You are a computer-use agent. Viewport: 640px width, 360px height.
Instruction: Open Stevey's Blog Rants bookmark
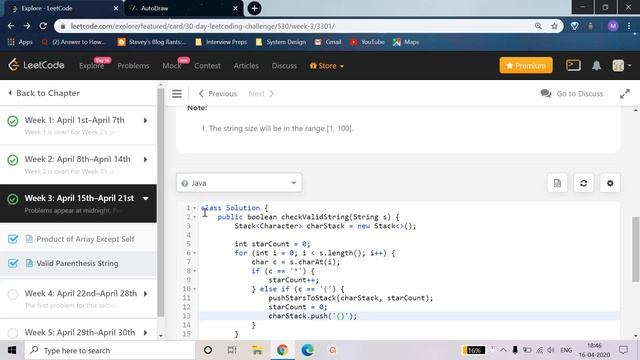point(152,42)
